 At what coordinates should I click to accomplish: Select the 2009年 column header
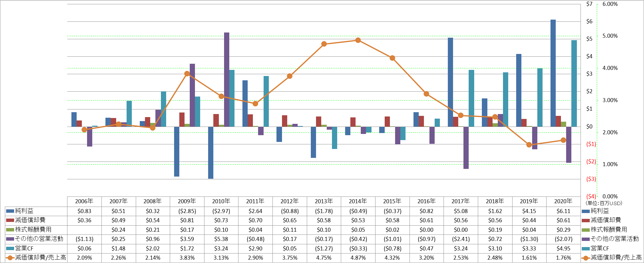point(187,201)
